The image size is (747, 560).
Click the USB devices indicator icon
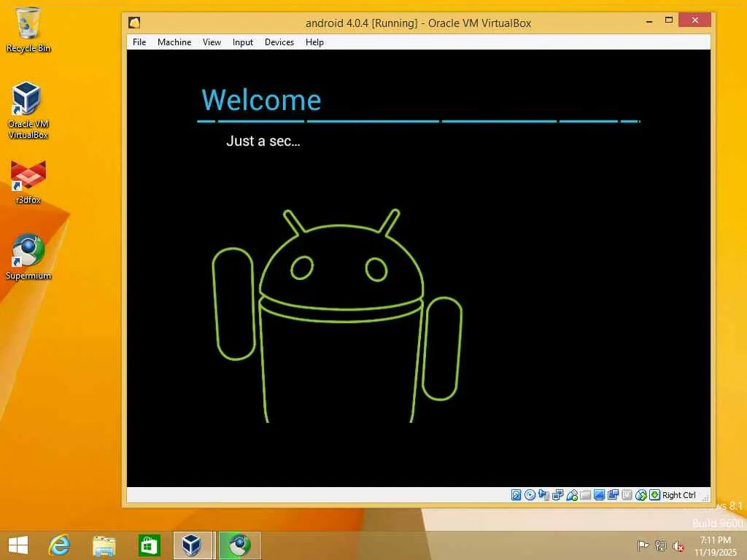[572, 495]
